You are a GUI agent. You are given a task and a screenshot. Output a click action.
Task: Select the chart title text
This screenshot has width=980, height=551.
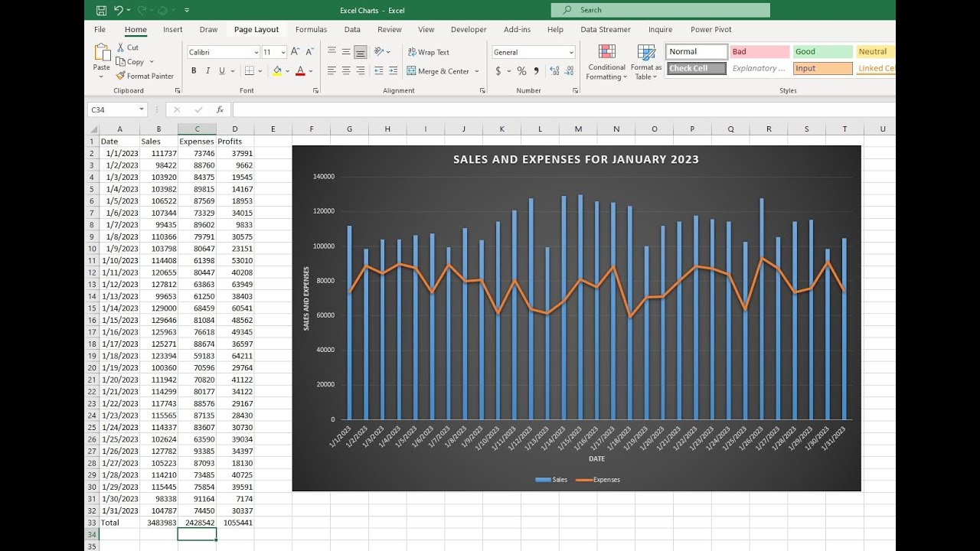click(x=576, y=160)
